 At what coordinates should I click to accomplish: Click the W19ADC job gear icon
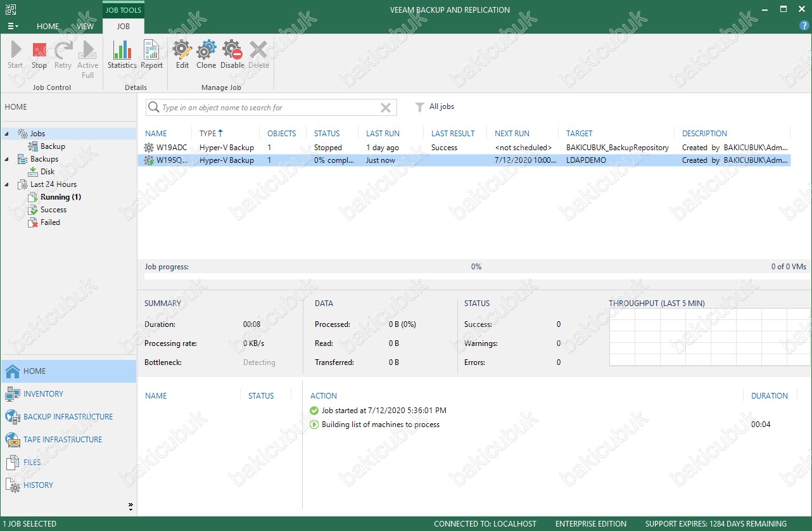click(x=149, y=148)
